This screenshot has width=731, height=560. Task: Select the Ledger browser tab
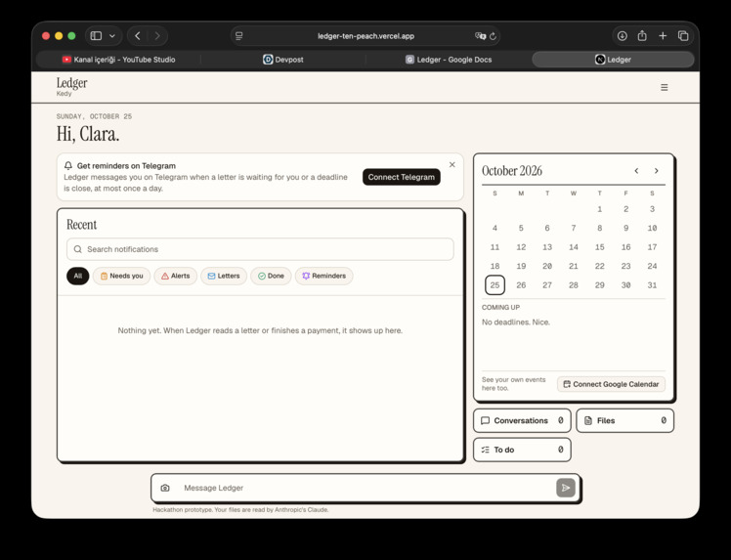pyautogui.click(x=613, y=60)
